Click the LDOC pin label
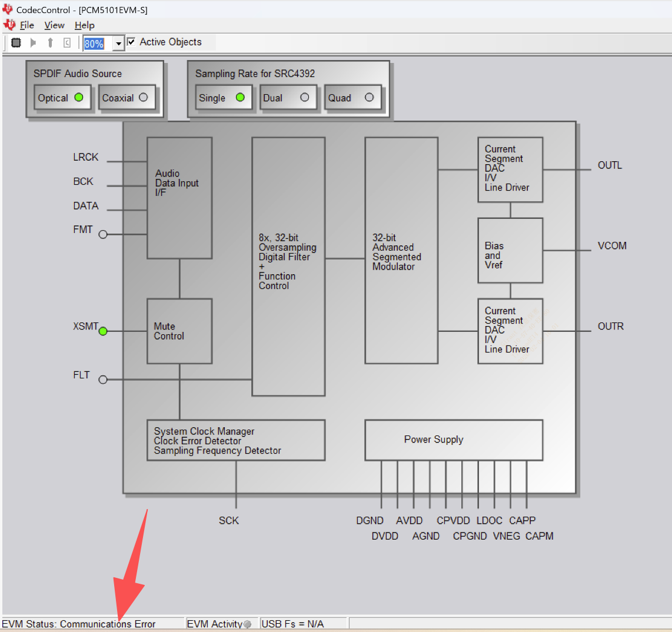 pyautogui.click(x=490, y=521)
